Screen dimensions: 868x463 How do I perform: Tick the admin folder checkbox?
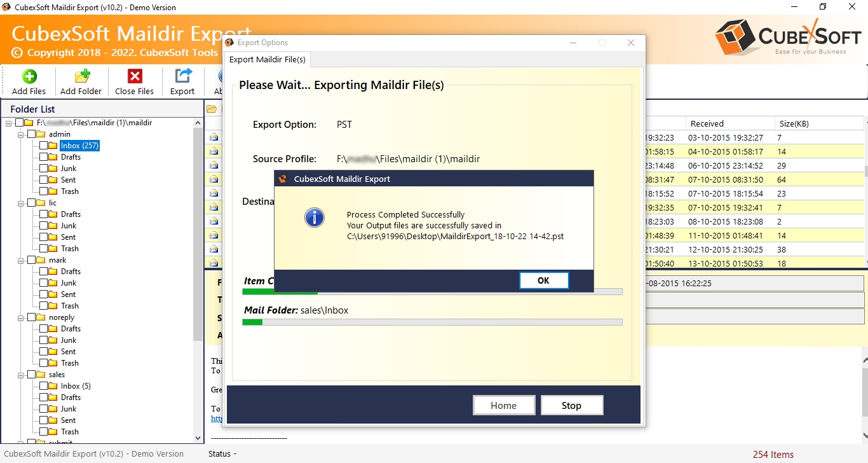[x=32, y=134]
